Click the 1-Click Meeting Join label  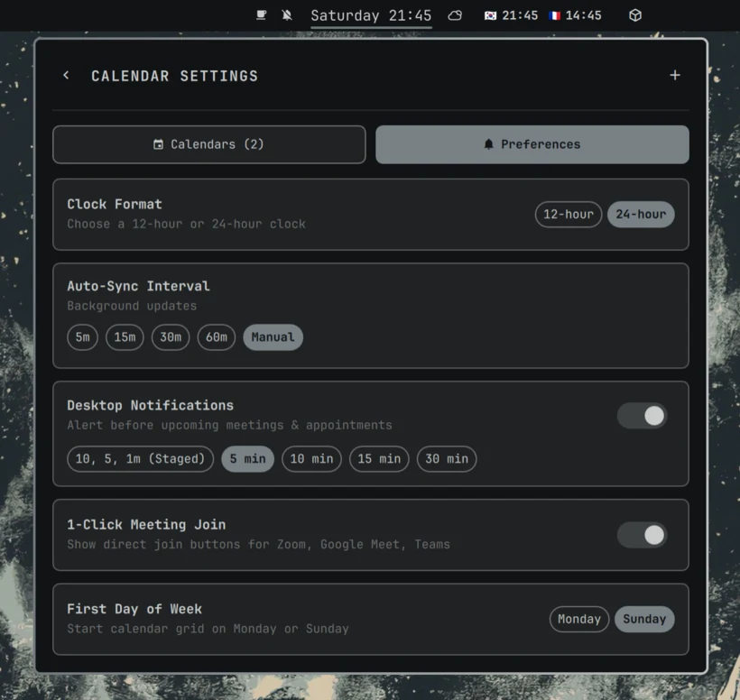pos(146,525)
